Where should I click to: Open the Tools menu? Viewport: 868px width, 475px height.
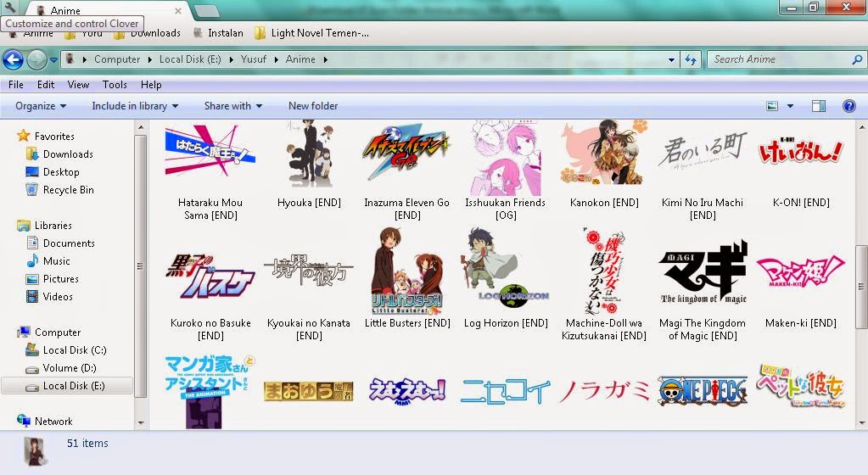[x=115, y=85]
